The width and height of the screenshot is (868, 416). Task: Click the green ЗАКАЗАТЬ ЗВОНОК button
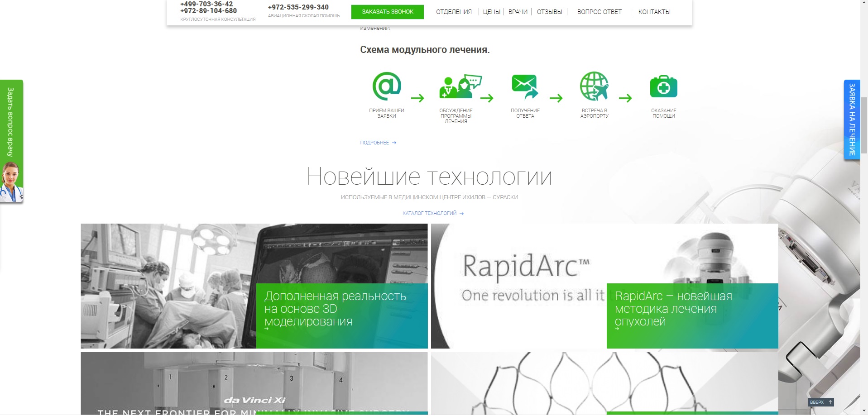tap(387, 12)
